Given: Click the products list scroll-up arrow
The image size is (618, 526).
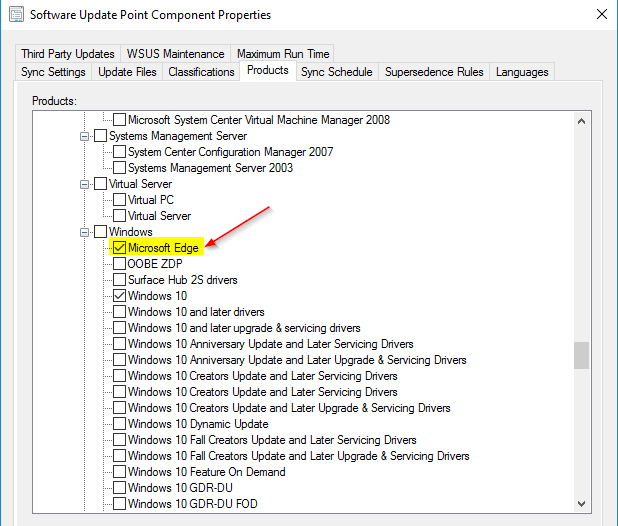Looking at the screenshot, I should (581, 121).
